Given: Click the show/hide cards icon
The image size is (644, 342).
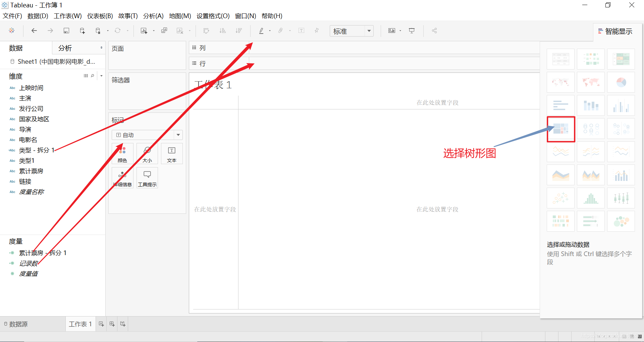Looking at the screenshot, I should (392, 31).
